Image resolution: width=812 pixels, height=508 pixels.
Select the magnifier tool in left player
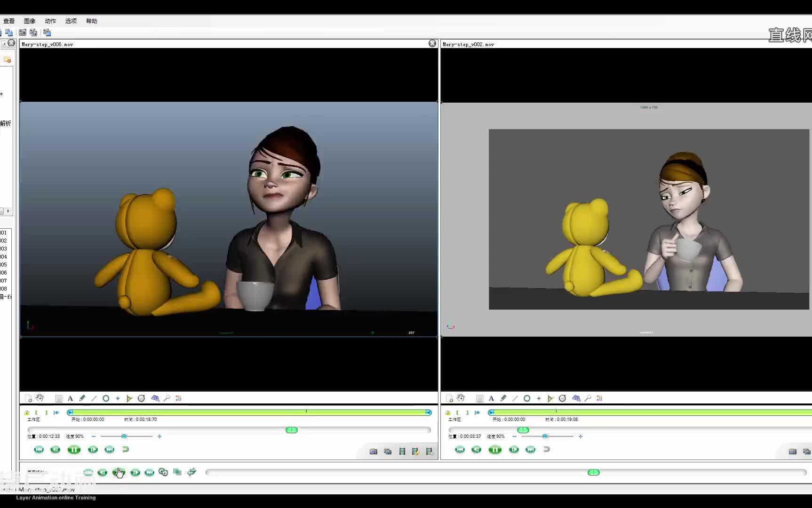click(167, 398)
